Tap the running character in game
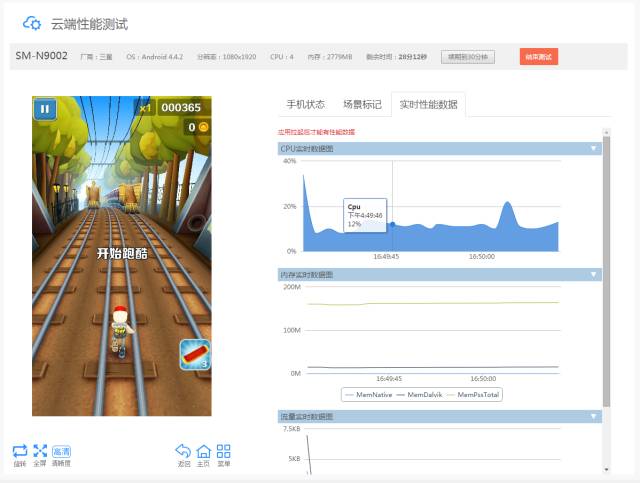The width and height of the screenshot is (640, 483). (121, 331)
